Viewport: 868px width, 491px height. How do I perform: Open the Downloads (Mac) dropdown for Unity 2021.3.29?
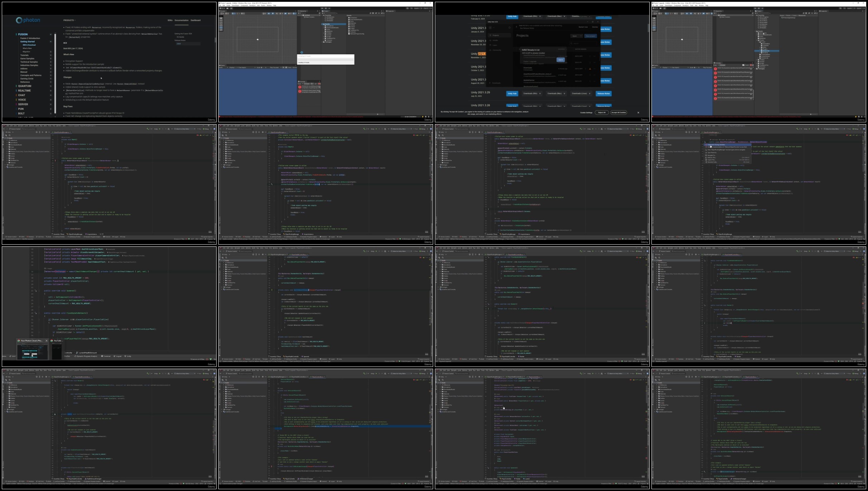click(x=556, y=93)
